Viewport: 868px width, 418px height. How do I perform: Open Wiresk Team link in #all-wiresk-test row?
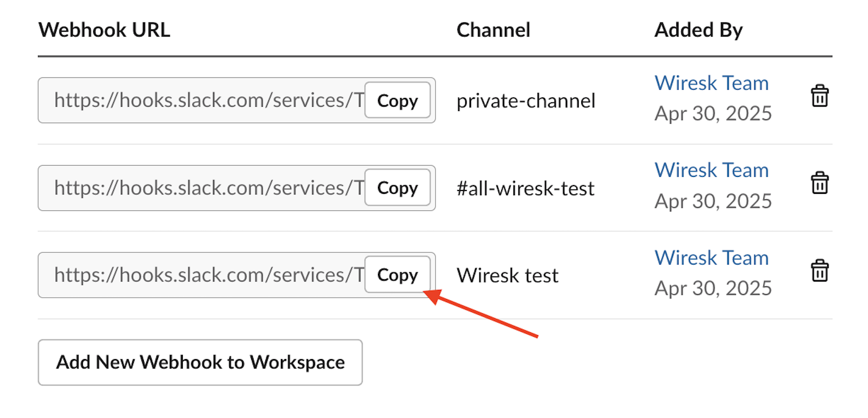(x=711, y=171)
